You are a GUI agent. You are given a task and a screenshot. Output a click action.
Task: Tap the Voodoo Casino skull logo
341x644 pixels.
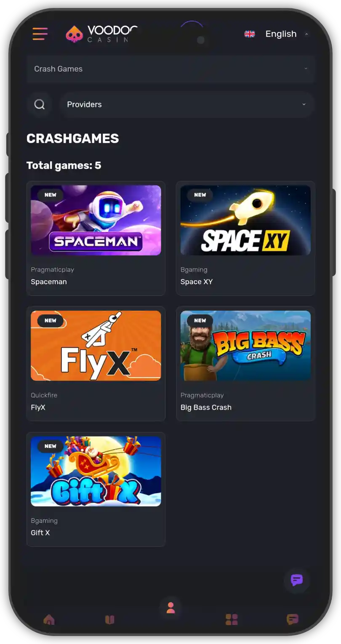point(74,34)
